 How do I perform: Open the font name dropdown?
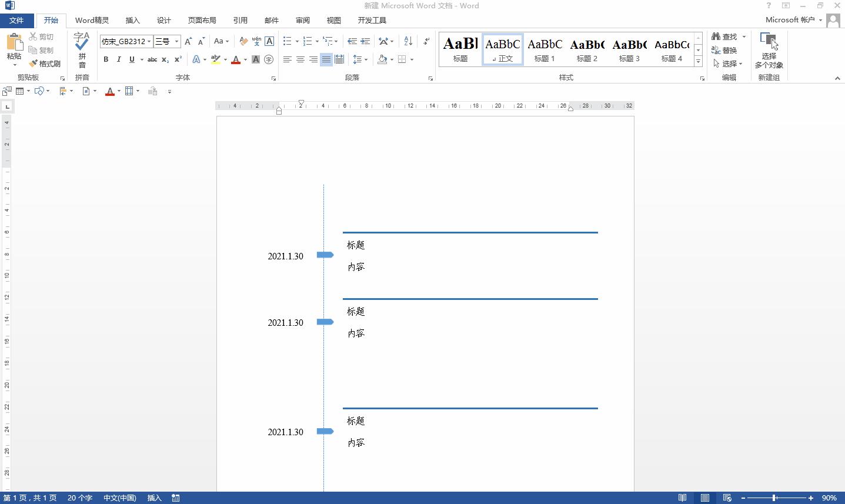149,41
